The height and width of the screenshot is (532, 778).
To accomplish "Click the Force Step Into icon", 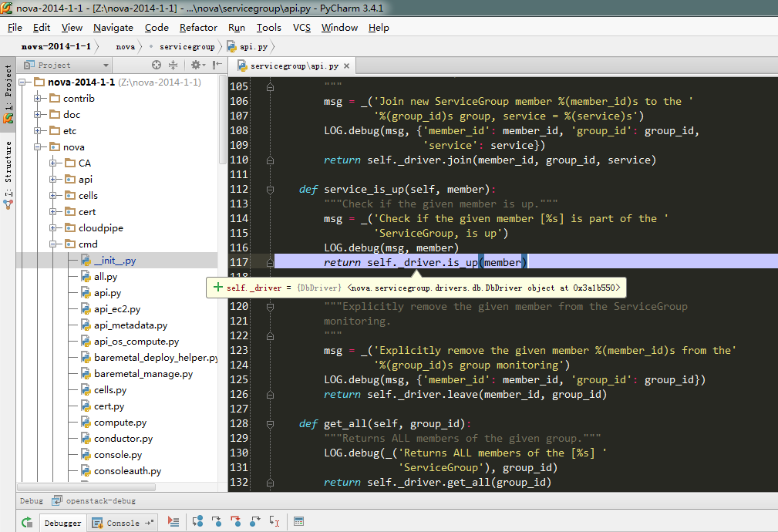I will click(x=236, y=521).
